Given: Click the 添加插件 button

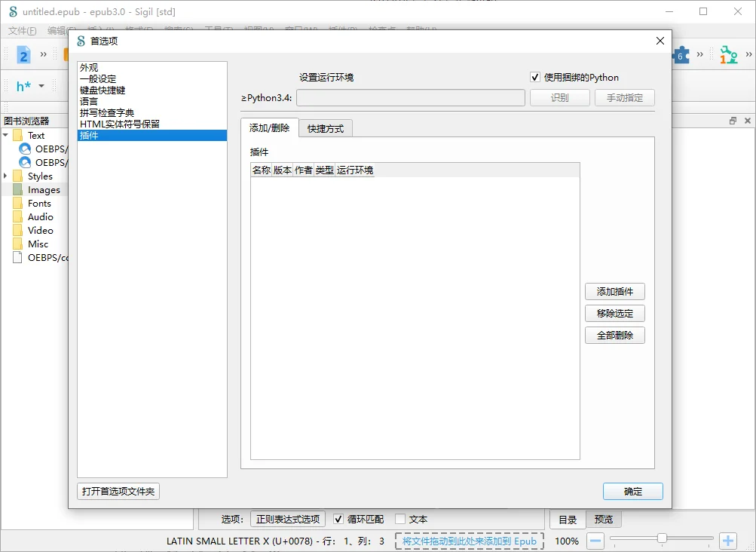Looking at the screenshot, I should (615, 291).
